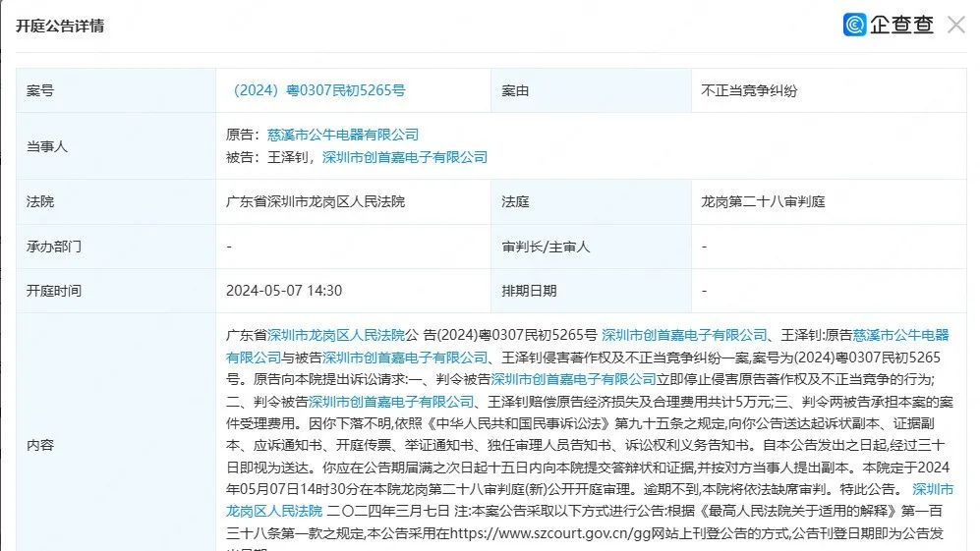The height and width of the screenshot is (551, 980).
Task: Select the 不正当竞争纠纷 cell text
Action: [x=749, y=90]
